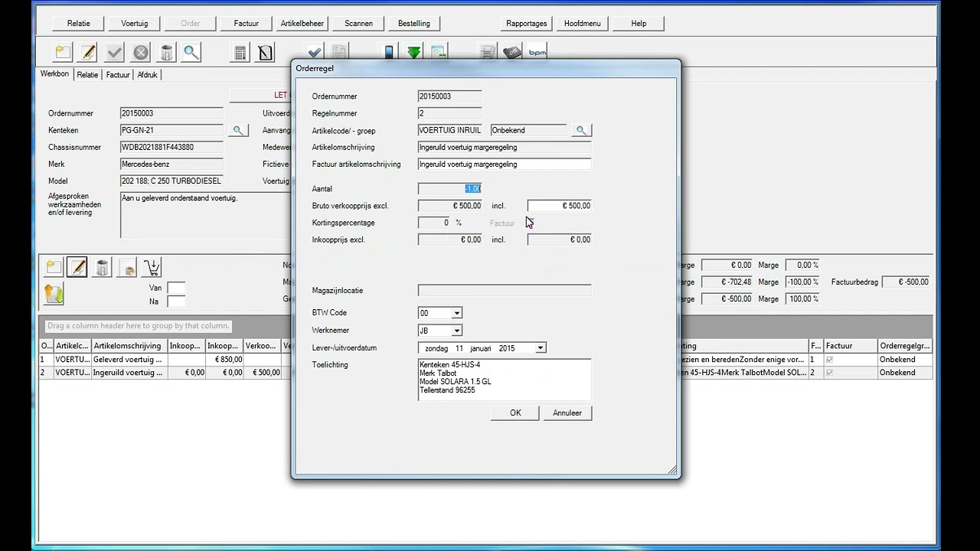Click the trash can icon in top toolbar

click(x=166, y=52)
